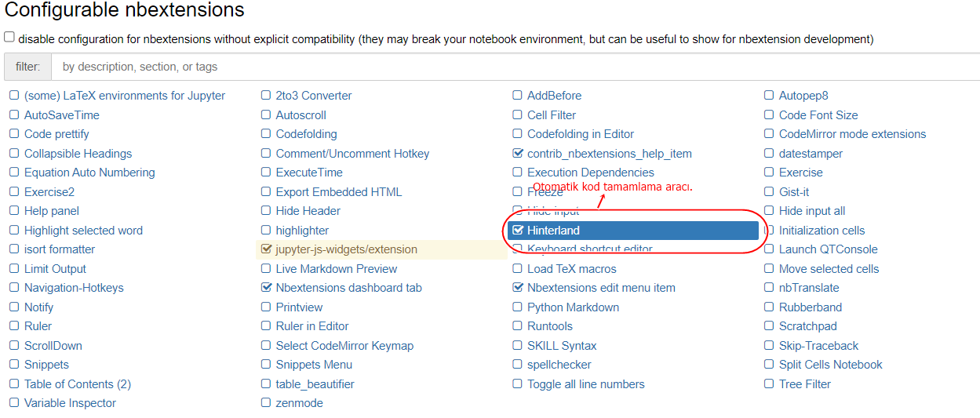Enable the Codefolding checkbox
980x418 pixels.
(266, 134)
